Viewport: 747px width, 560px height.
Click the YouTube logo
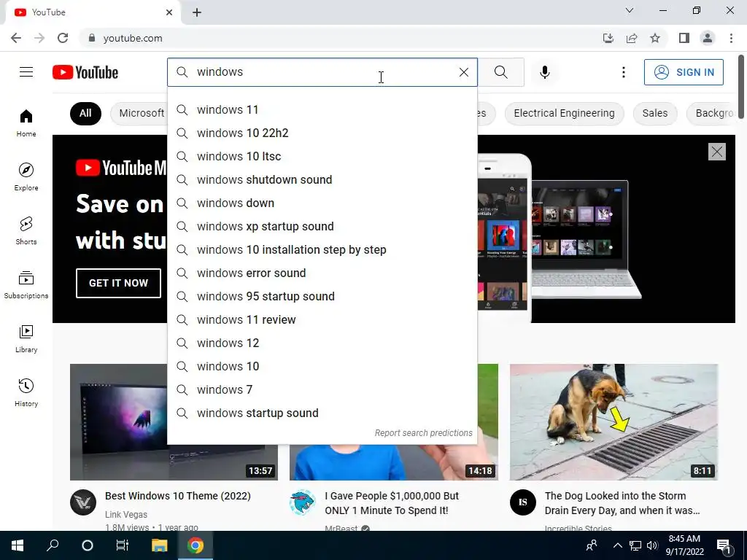(85, 72)
